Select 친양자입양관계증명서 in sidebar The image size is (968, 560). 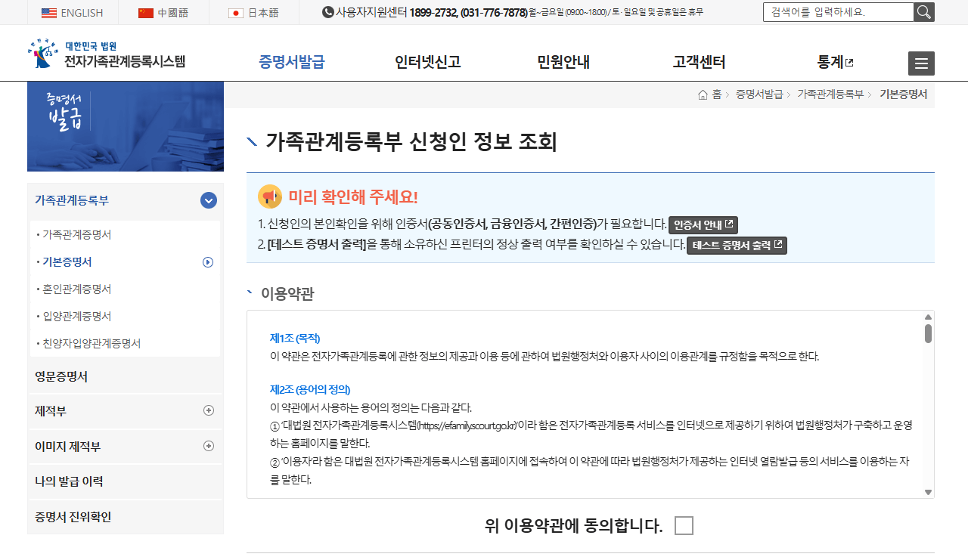point(92,344)
